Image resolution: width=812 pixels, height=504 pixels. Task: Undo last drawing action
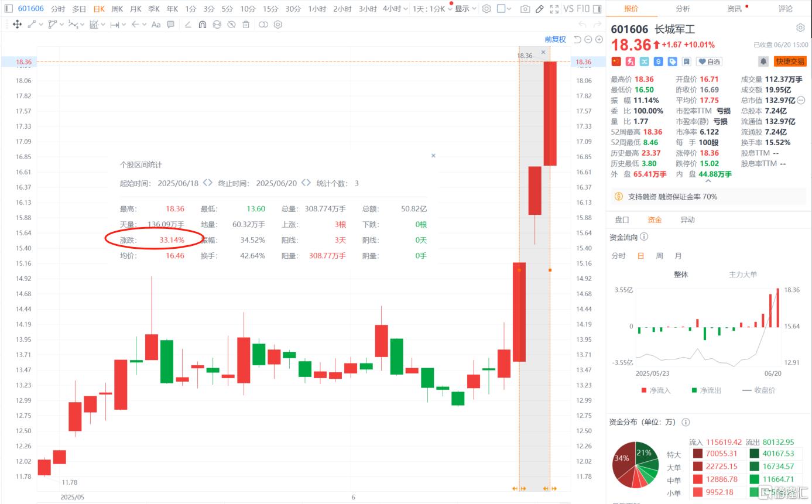pos(582,25)
